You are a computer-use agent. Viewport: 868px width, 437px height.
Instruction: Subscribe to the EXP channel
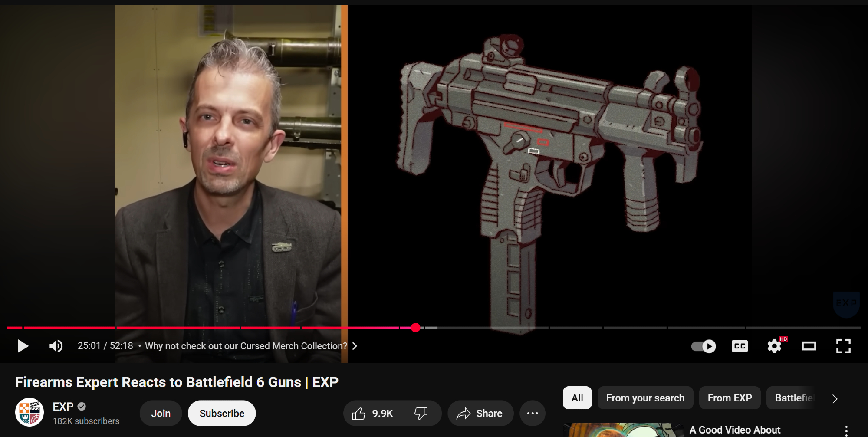(x=222, y=414)
